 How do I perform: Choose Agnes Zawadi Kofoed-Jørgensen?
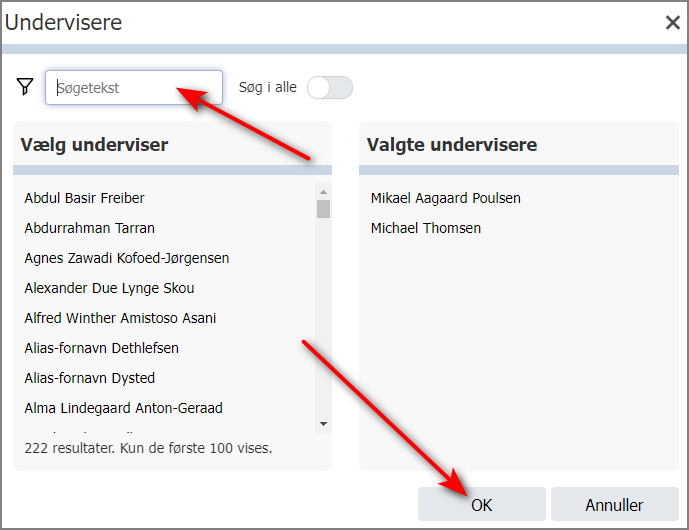(127, 258)
